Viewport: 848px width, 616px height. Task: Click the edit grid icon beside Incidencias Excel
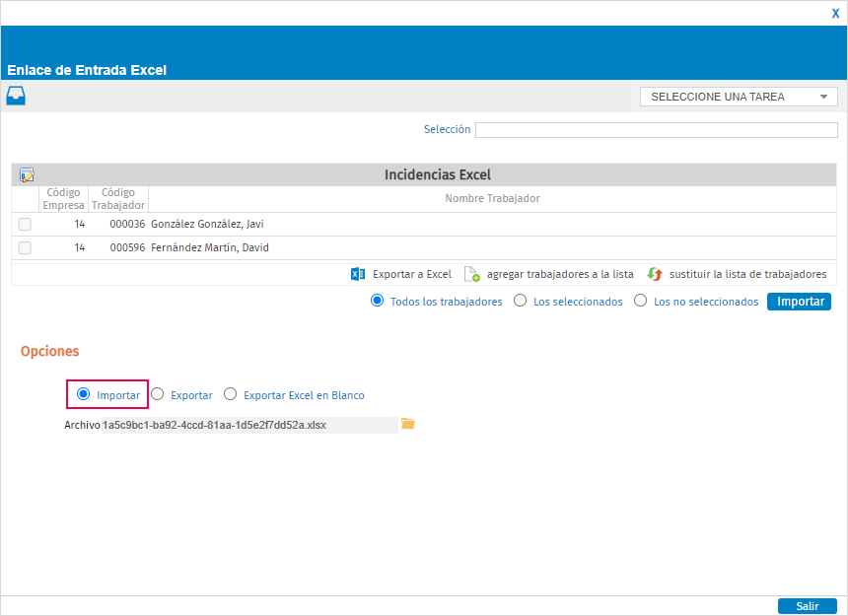click(27, 174)
